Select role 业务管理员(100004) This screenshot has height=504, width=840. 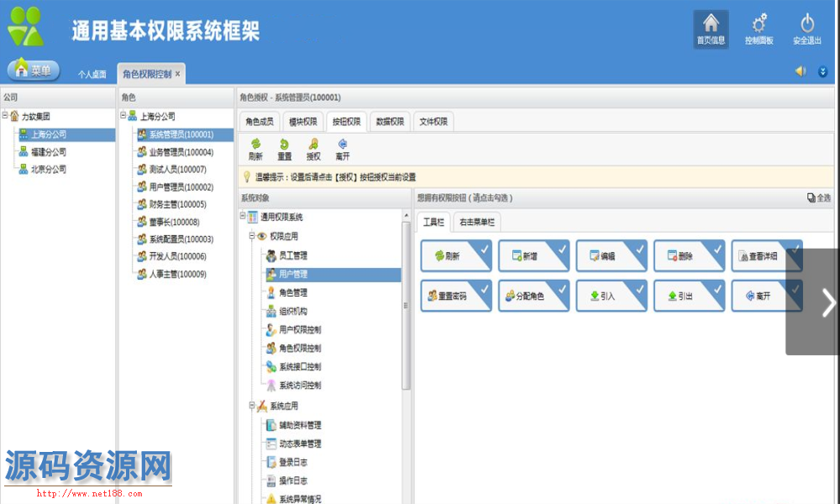(x=181, y=152)
